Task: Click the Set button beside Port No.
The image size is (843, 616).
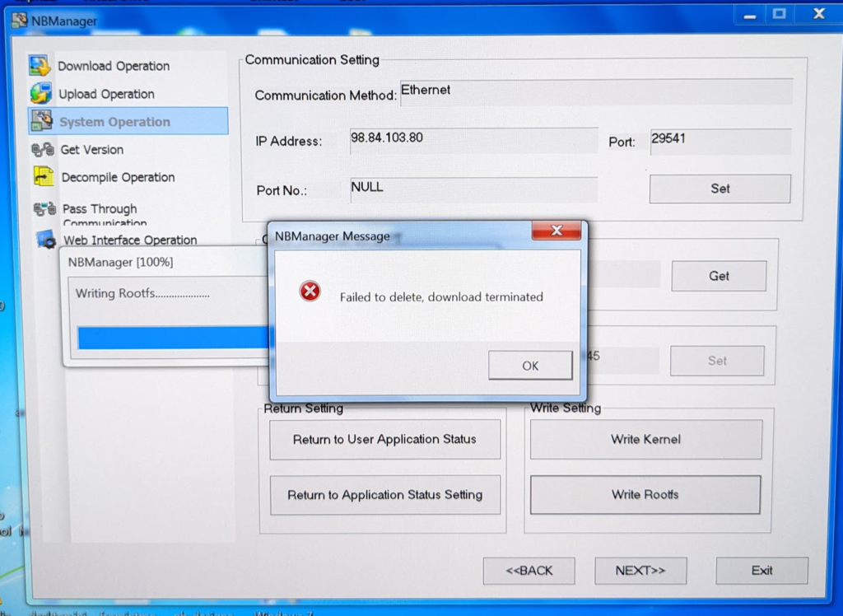Action: (720, 189)
